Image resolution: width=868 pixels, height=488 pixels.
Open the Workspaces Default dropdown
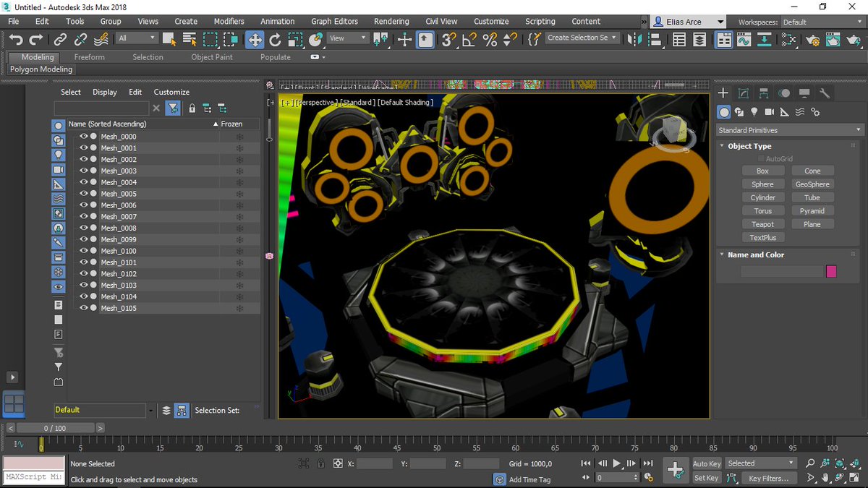click(x=824, y=22)
